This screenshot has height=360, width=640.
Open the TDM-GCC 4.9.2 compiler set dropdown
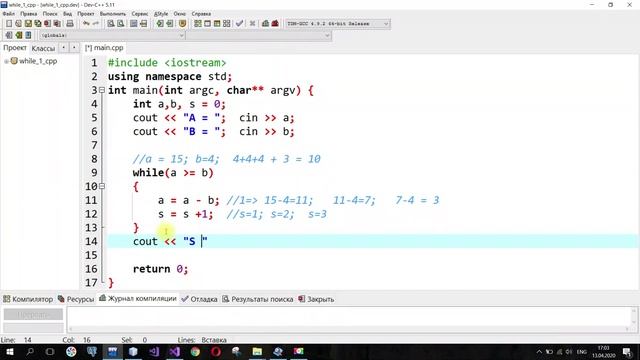coord(338,24)
